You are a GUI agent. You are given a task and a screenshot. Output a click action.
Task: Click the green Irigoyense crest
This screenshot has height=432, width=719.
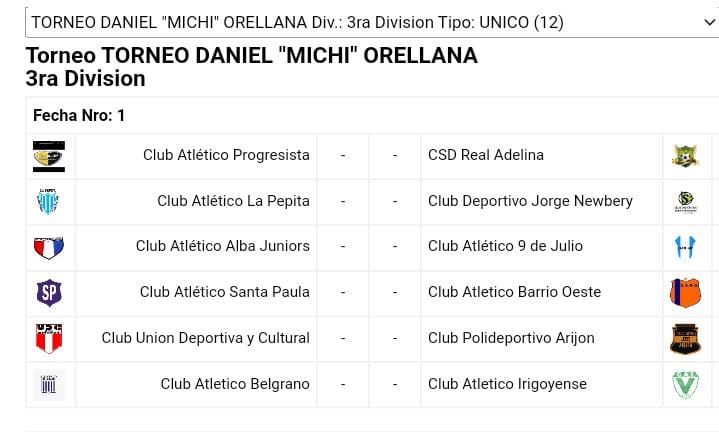685,384
